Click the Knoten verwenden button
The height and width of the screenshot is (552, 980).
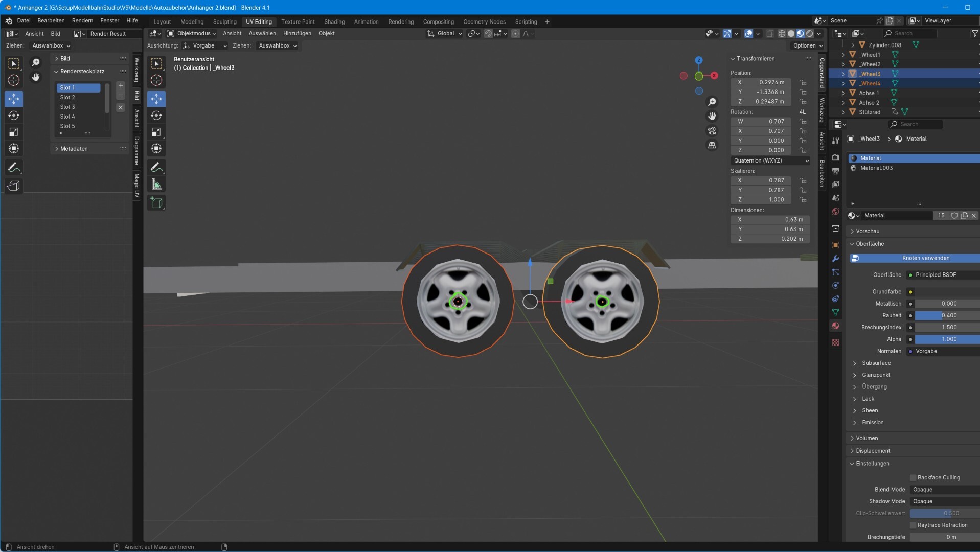coord(915,258)
